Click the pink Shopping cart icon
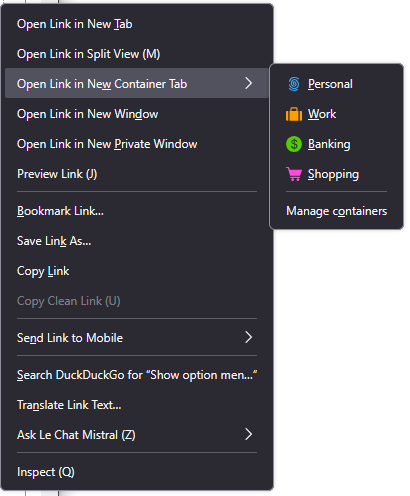Image resolution: width=410 pixels, height=496 pixels. point(294,174)
